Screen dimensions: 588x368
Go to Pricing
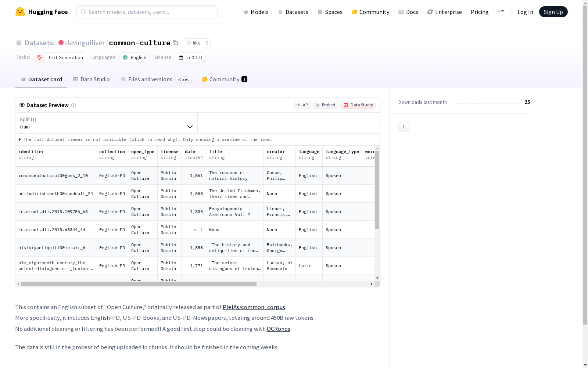480,12
